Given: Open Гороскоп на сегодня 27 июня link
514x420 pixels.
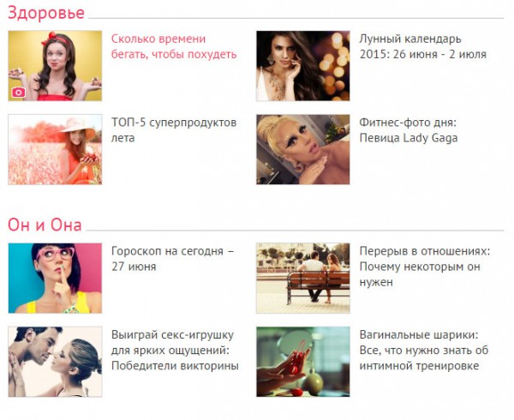Looking at the screenshot, I should [x=173, y=258].
